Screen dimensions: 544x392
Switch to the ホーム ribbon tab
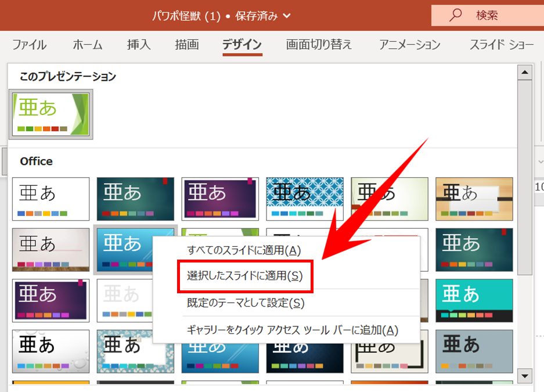(87, 44)
